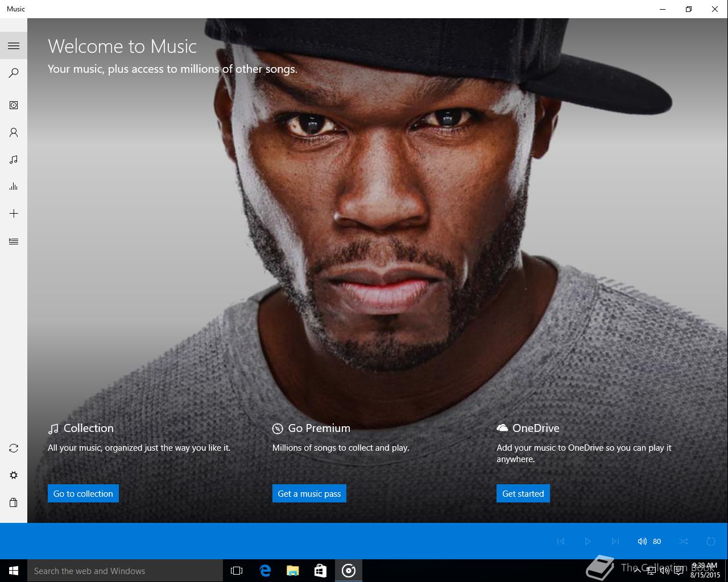
Task: Open the Songs music note icon
Action: [14, 160]
